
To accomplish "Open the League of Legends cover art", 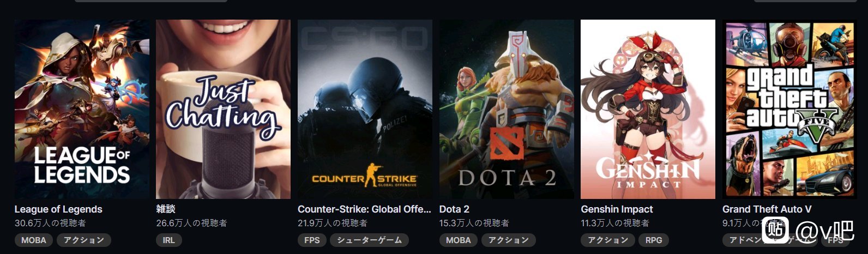I will 82,109.
